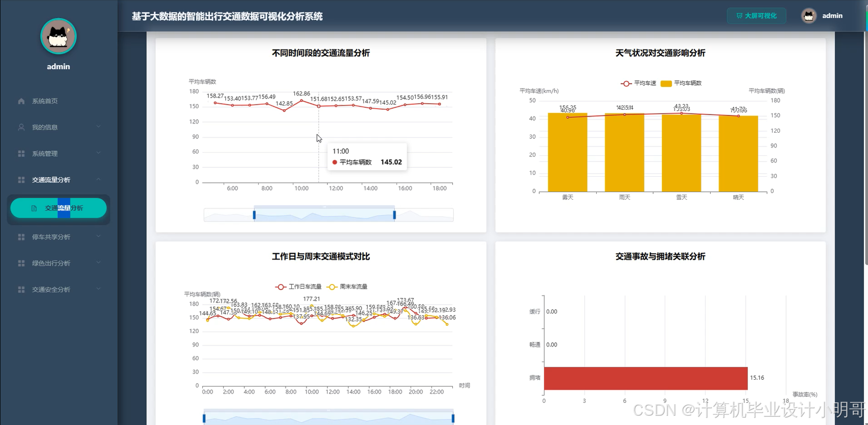The width and height of the screenshot is (868, 425).
Task: Click the home icon beside 系统首页
Action: point(21,101)
